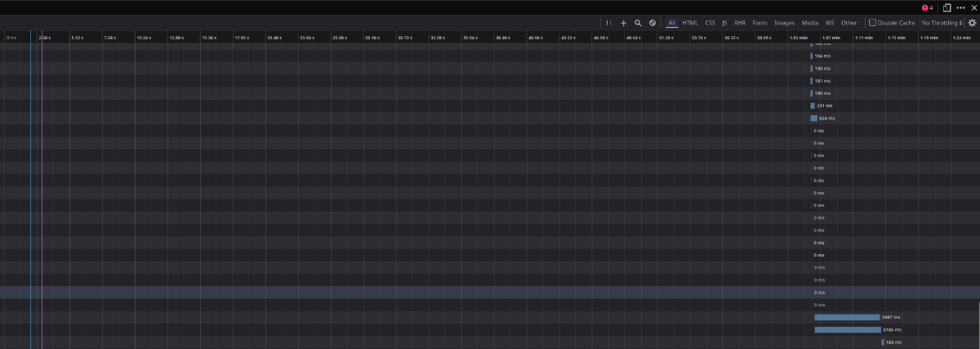This screenshot has width=980, height=349.
Task: Show only XHR requests
Action: click(x=740, y=23)
